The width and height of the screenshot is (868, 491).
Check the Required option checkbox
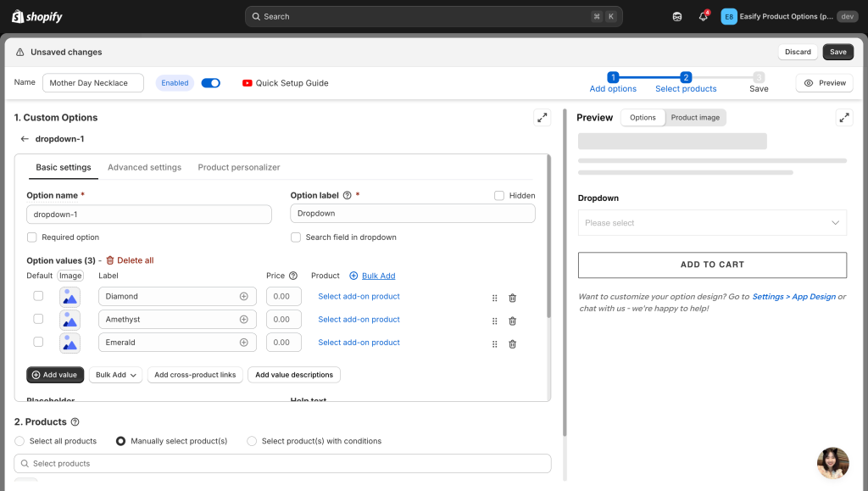[x=32, y=237]
